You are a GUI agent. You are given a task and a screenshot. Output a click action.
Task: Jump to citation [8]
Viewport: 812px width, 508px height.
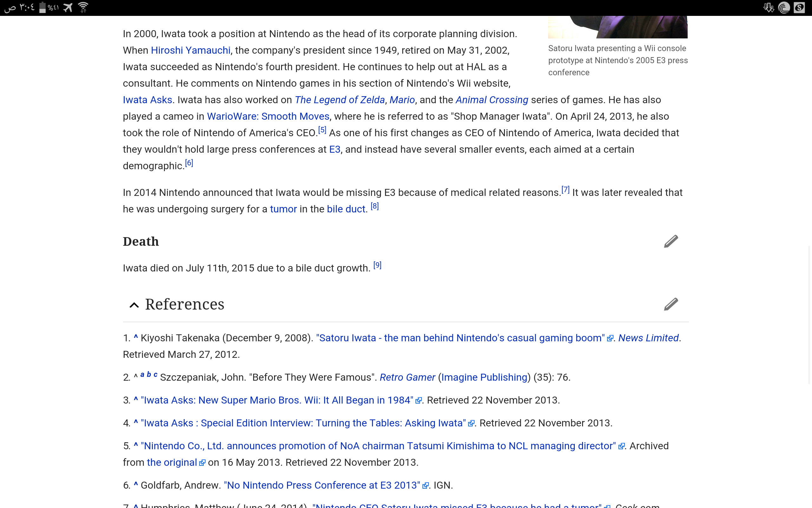click(375, 206)
